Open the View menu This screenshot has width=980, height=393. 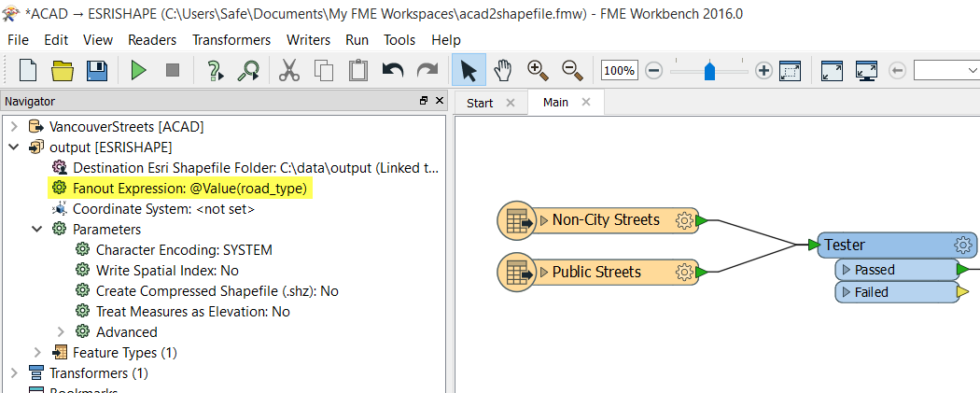(97, 40)
